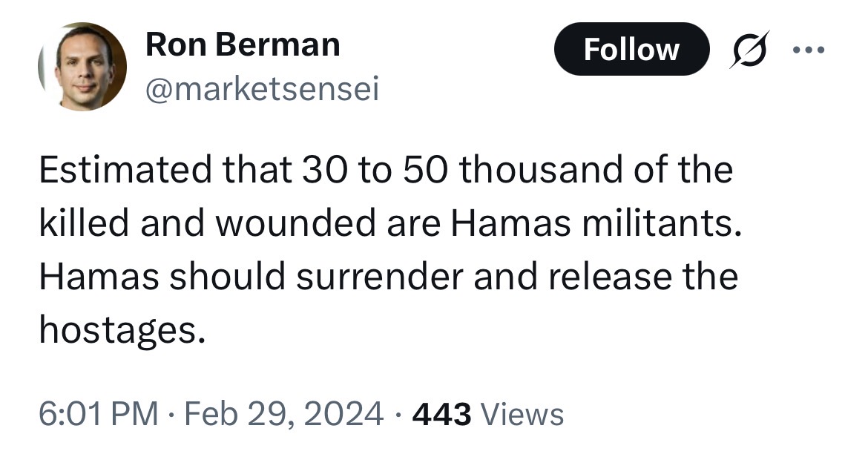The height and width of the screenshot is (457, 868).
Task: Visit the @marketsensei handle
Action: point(263,88)
